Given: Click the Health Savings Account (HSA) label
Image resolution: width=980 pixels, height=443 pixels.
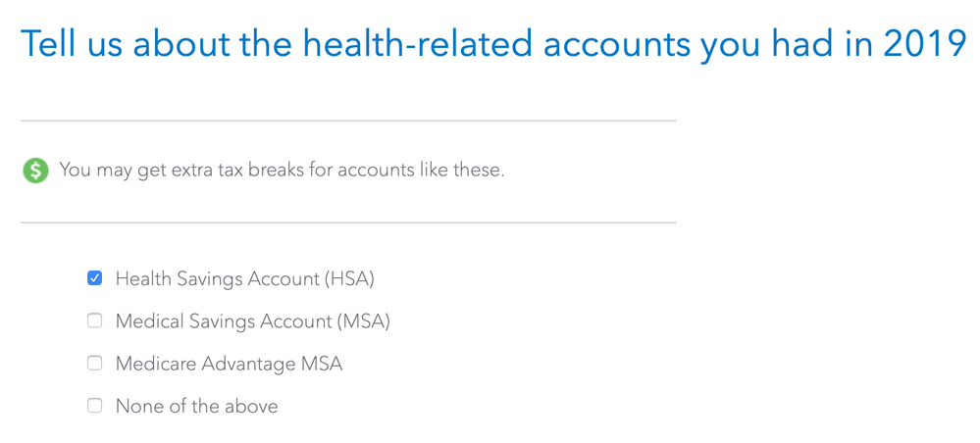Looking at the screenshot, I should coord(245,278).
